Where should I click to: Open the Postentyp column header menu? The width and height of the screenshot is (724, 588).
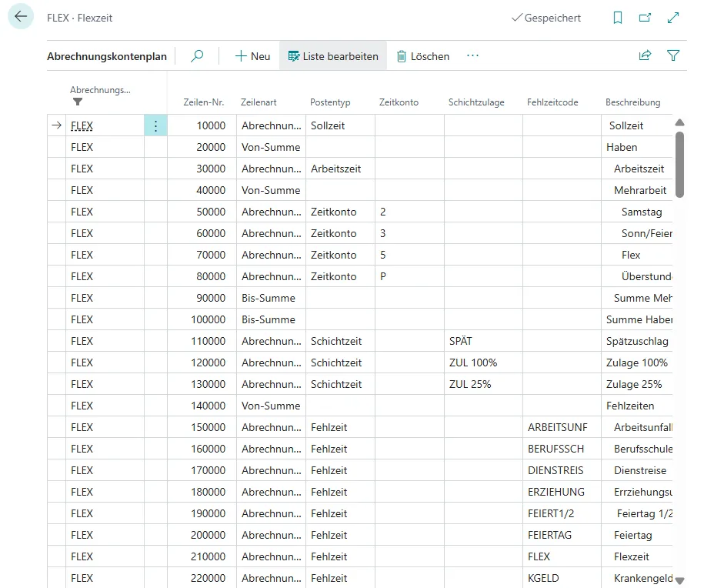tap(330, 102)
